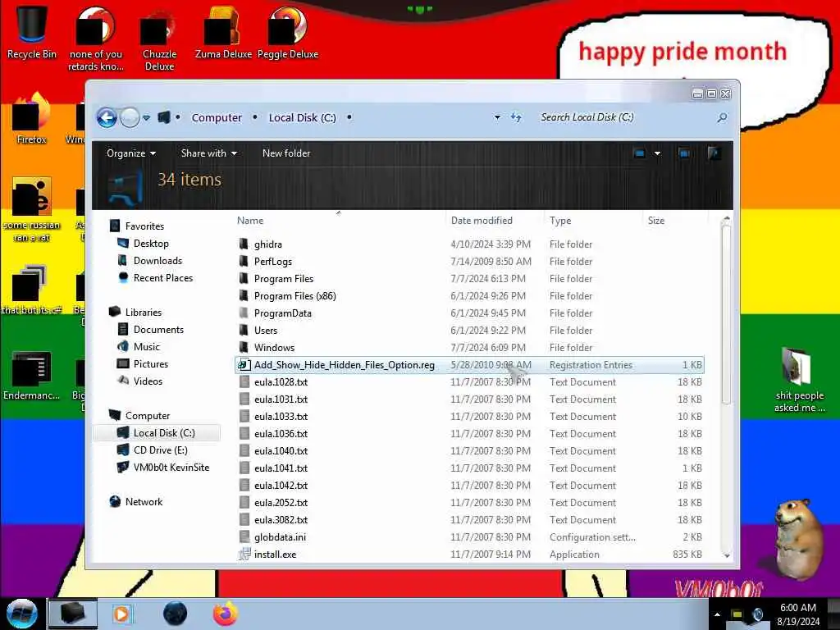Screen dimensions: 840x630
Task: Click the magnifier search icon
Action: click(x=722, y=117)
